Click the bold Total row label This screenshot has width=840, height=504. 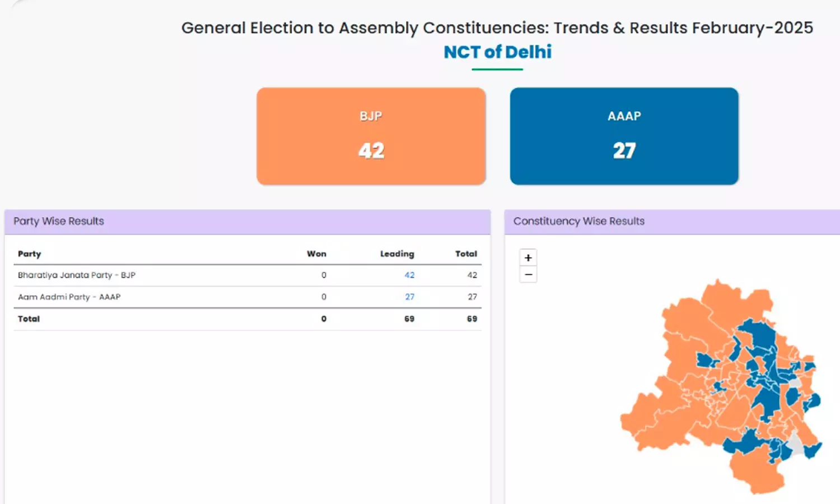coord(29,319)
